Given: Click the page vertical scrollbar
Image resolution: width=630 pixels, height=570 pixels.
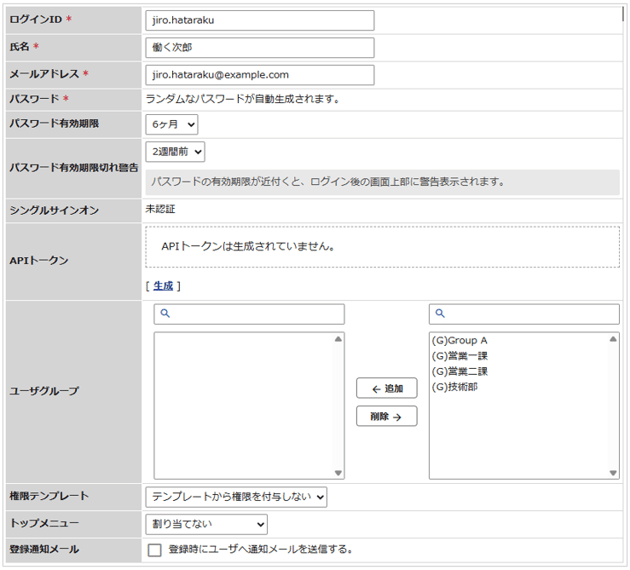Looking at the screenshot, I should pyautogui.click(x=624, y=13).
